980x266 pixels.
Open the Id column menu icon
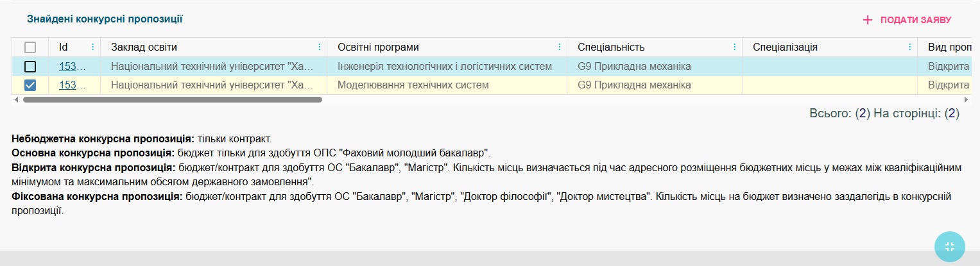pyautogui.click(x=92, y=47)
